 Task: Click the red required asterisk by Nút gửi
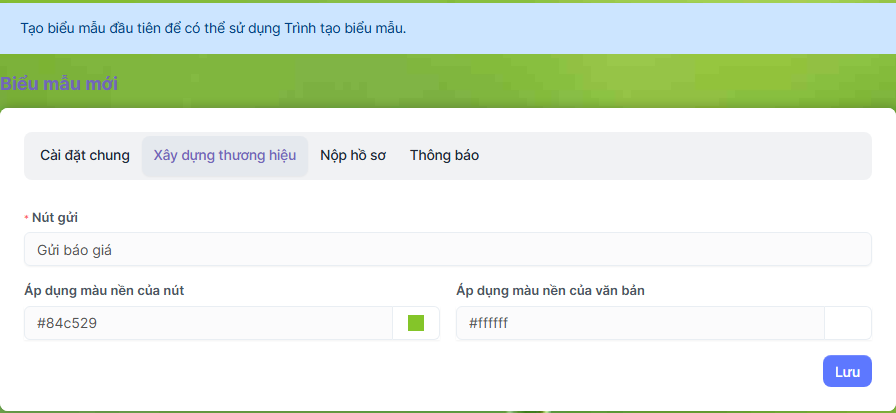tap(27, 218)
